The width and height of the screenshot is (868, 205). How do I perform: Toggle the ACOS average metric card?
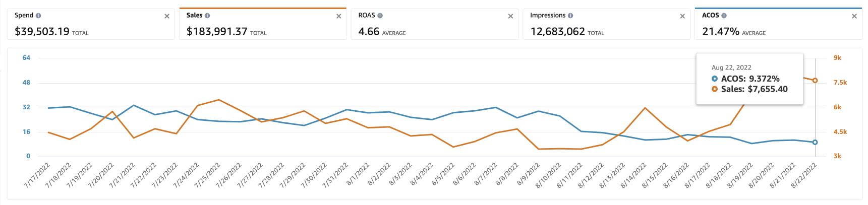pos(777,28)
